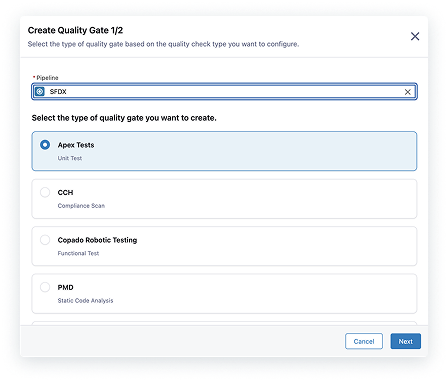The height and width of the screenshot is (381, 448).
Task: Pick the Copado Robotic Testing radio button
Action: pos(45,240)
